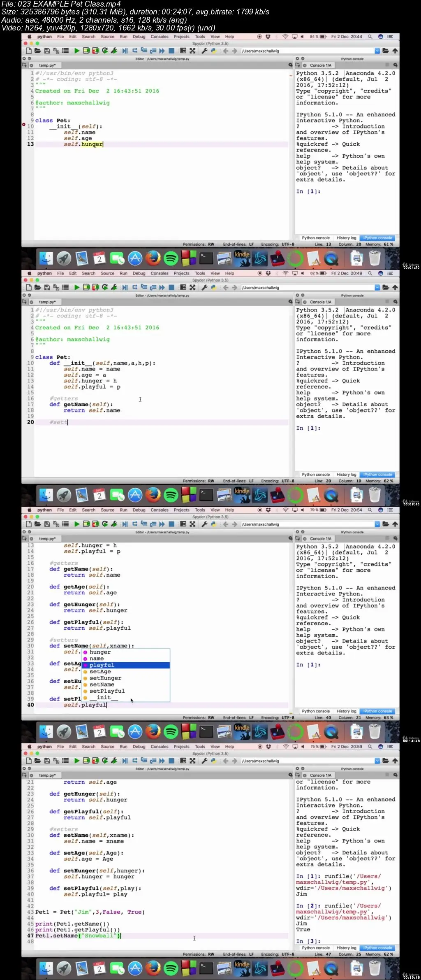Image resolution: width=421 pixels, height=980 pixels.
Task: Switch to Python console tab in the 20:49 frame
Action: pos(316,475)
